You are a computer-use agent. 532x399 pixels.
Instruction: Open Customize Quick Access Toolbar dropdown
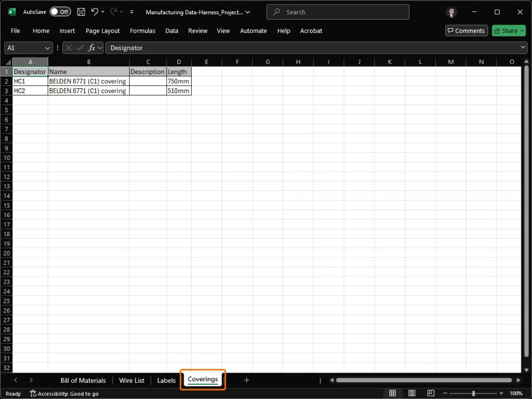click(x=132, y=12)
